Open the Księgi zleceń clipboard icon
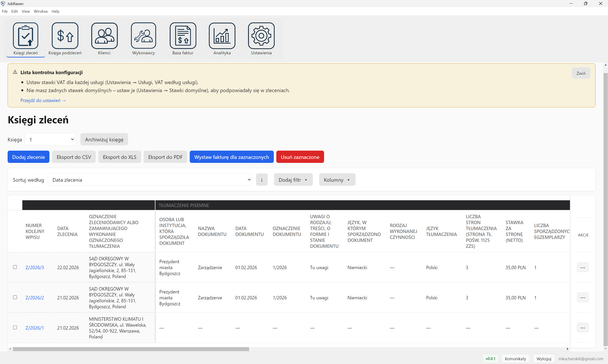The width and height of the screenshot is (608, 364). [26, 36]
